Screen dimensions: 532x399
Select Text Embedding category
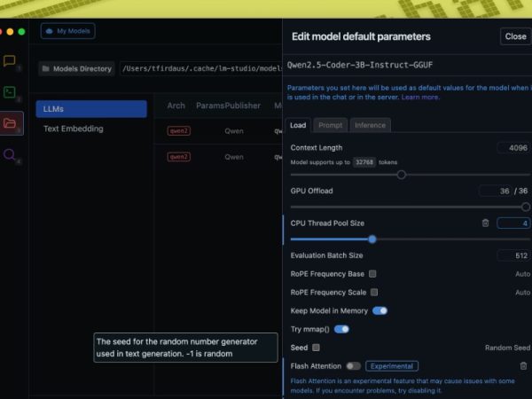coord(74,129)
